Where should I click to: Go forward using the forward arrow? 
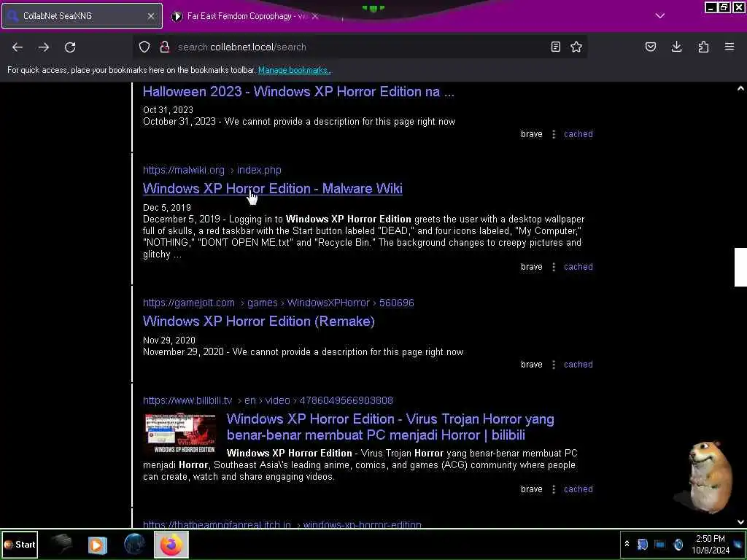pos(44,47)
